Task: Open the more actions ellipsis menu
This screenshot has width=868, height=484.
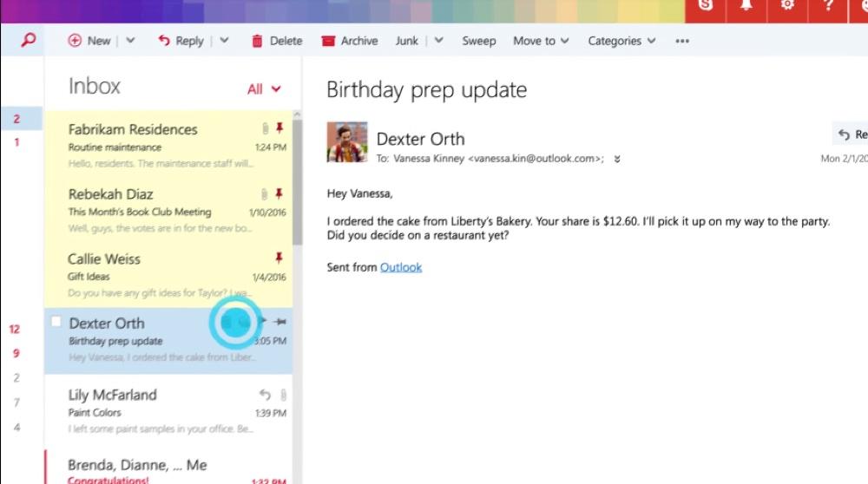Action: [x=682, y=41]
